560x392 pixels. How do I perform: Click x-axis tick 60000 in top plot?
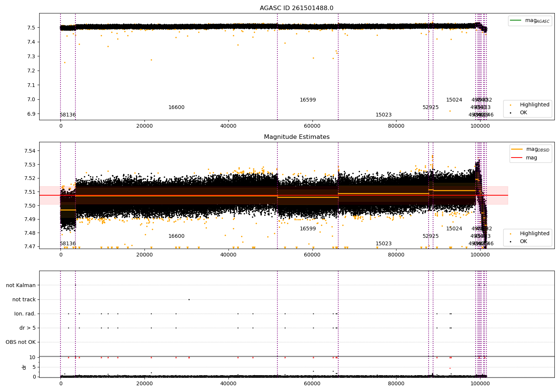tap(312, 126)
